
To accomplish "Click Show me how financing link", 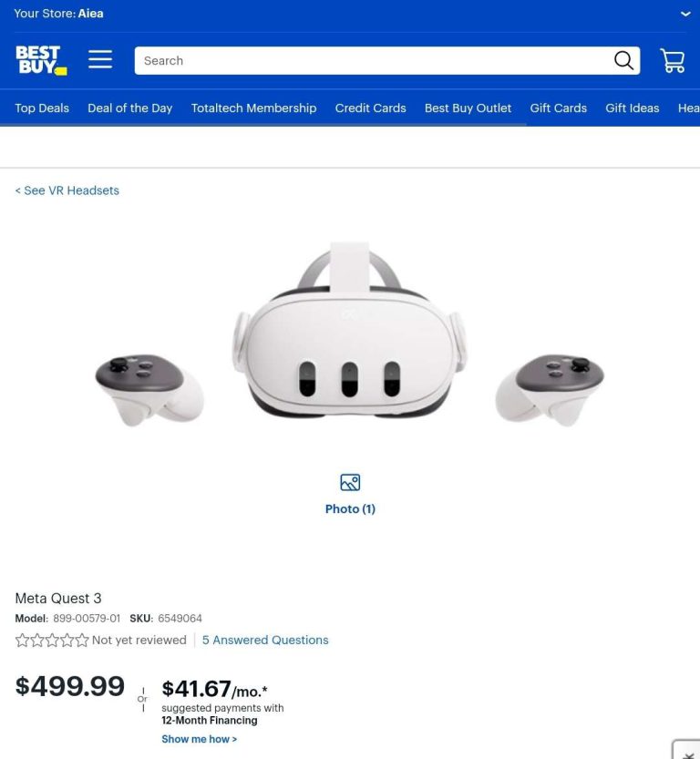I will [200, 739].
